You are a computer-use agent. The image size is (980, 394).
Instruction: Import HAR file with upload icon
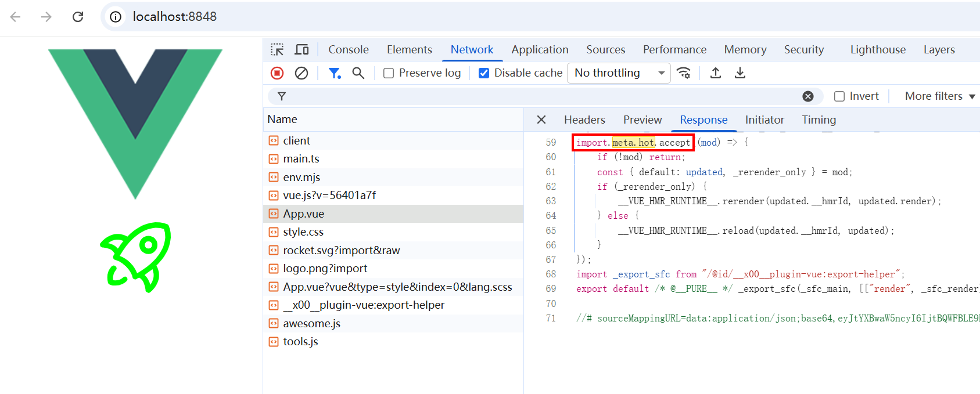[x=716, y=73]
